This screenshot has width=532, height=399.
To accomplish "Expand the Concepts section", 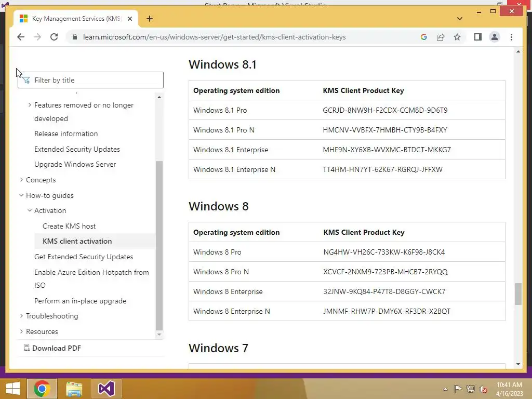I will (21, 179).
